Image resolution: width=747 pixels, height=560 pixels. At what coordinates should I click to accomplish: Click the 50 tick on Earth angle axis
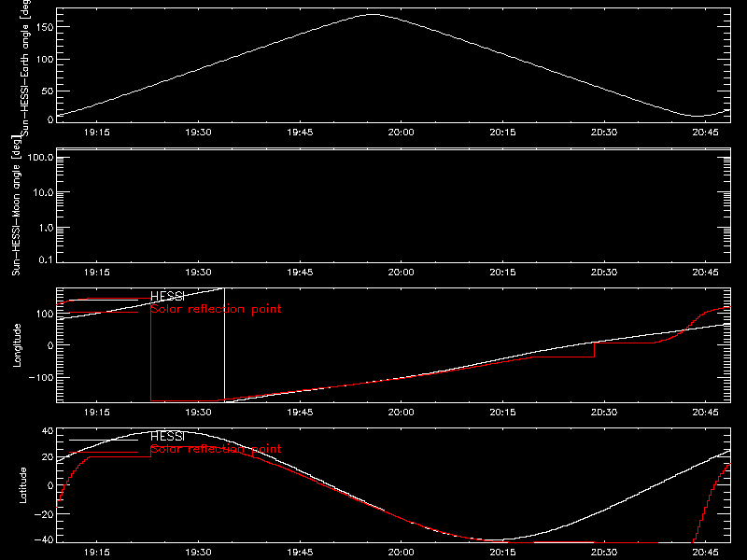coord(48,91)
